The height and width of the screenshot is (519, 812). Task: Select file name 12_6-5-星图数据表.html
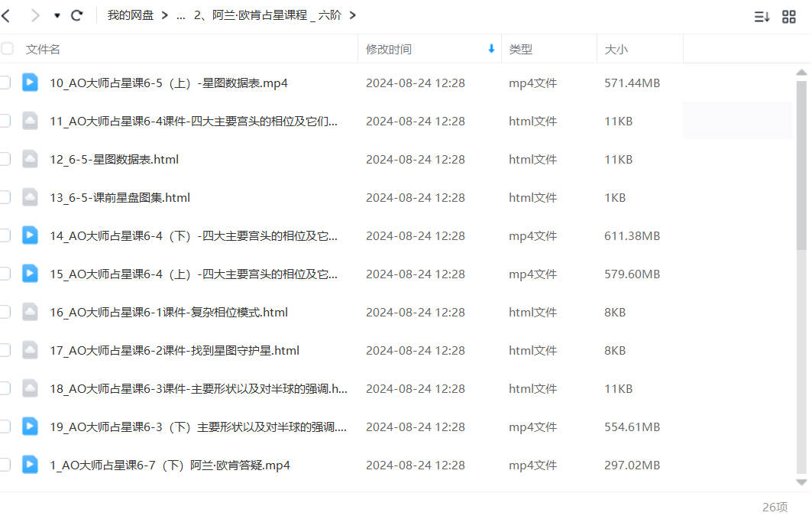pos(114,160)
